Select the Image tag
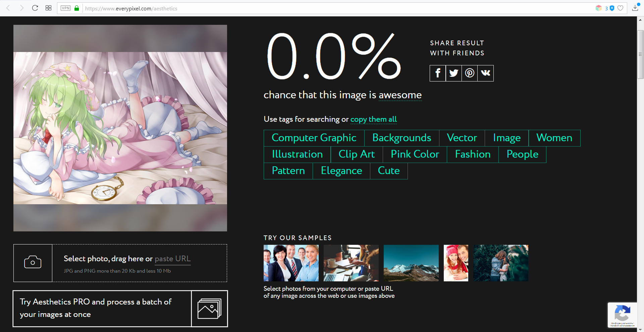The height and width of the screenshot is (332, 644). point(507,138)
